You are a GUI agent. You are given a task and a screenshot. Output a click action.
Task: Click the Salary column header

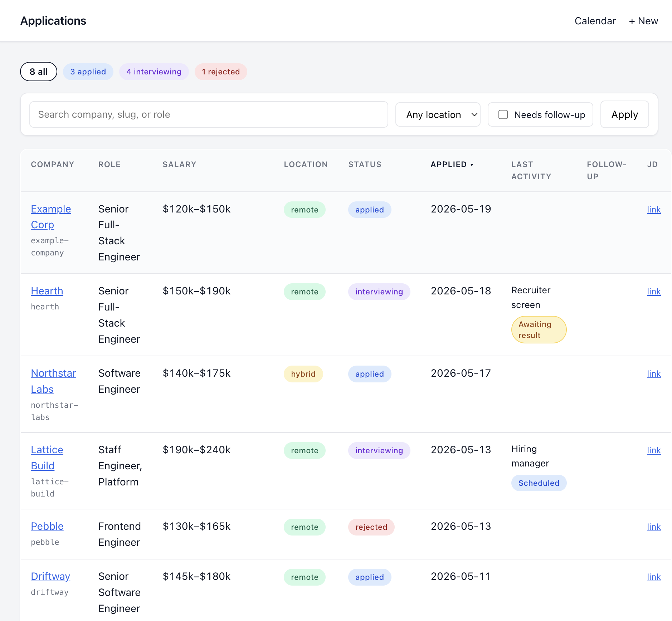click(x=179, y=164)
